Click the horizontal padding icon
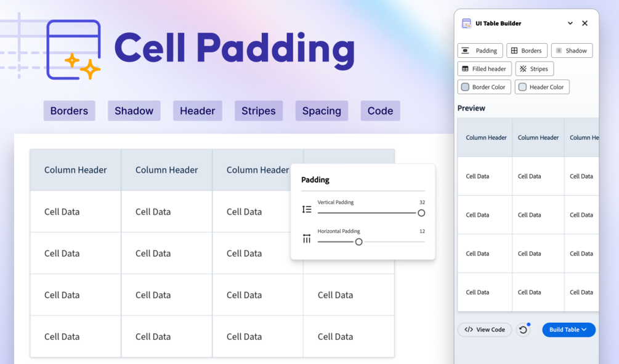 click(x=307, y=238)
